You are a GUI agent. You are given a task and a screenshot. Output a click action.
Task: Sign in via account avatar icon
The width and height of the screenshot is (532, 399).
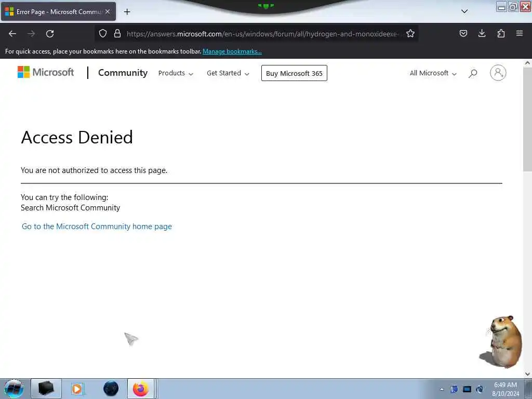(x=498, y=73)
